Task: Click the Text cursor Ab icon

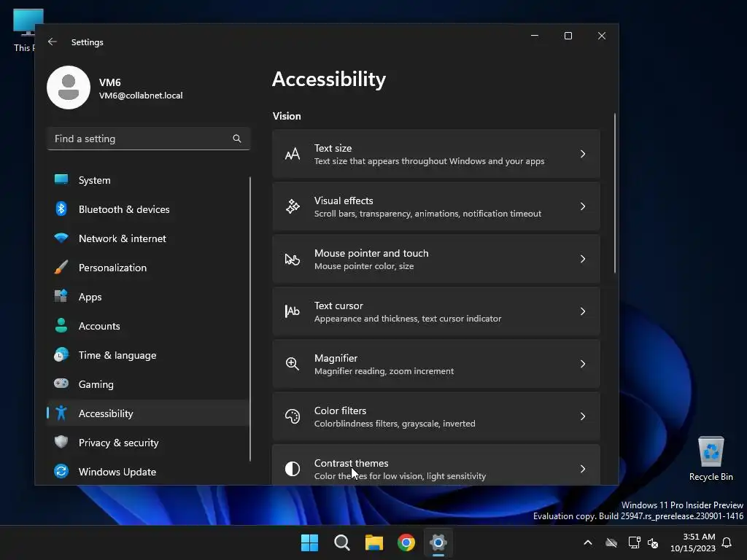Action: (x=292, y=311)
